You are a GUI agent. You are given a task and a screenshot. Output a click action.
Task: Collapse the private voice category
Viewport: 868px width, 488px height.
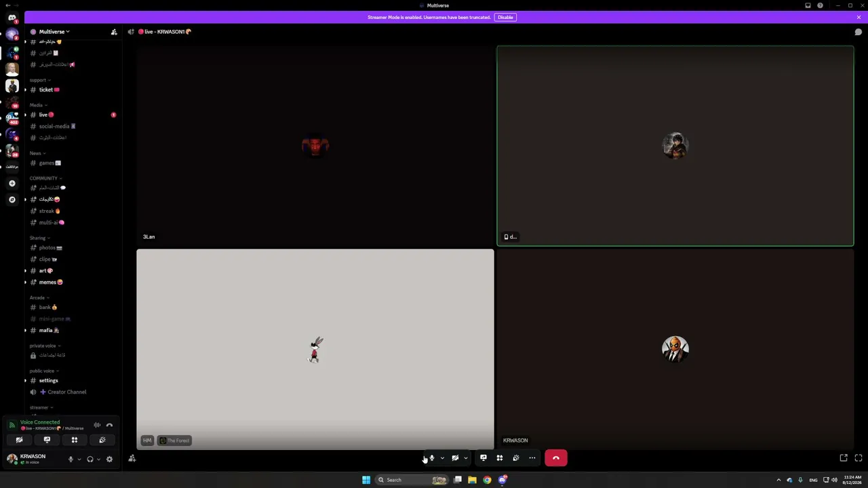click(45, 346)
